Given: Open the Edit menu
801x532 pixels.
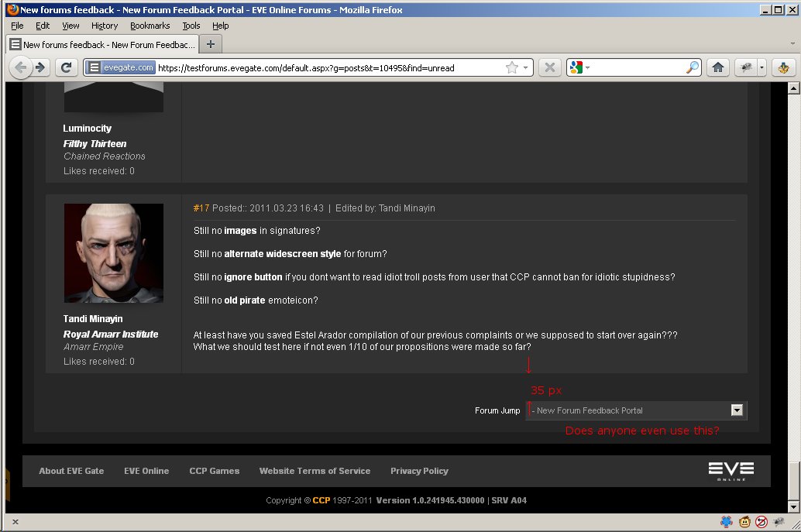Looking at the screenshot, I should click(43, 26).
